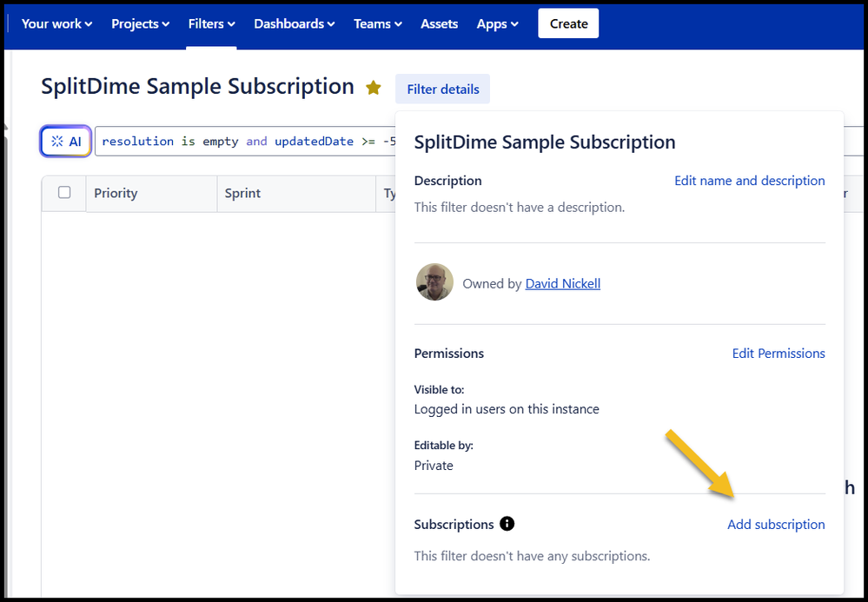Click 'This filter doesn't have any subscriptions.' text
The height and width of the screenshot is (602, 868).
click(x=532, y=555)
